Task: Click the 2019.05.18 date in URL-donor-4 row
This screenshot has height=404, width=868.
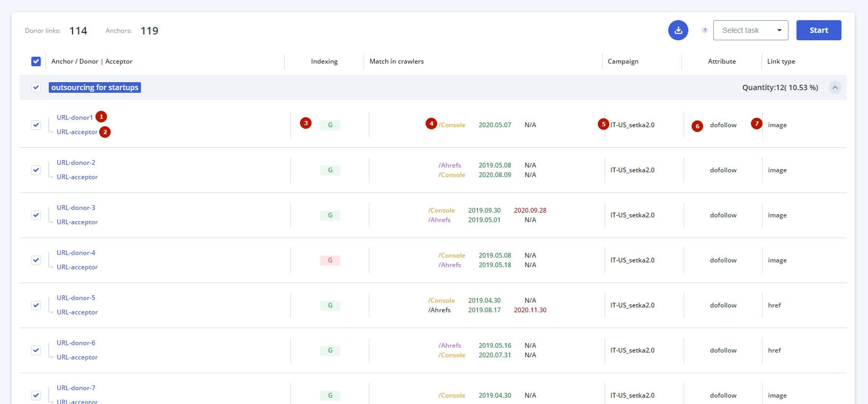Action: (x=495, y=265)
